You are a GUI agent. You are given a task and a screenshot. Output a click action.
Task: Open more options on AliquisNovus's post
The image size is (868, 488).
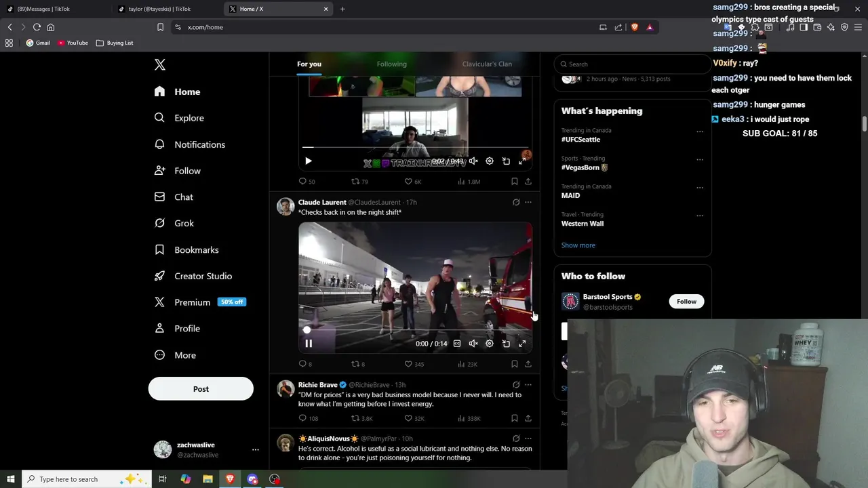pos(528,439)
